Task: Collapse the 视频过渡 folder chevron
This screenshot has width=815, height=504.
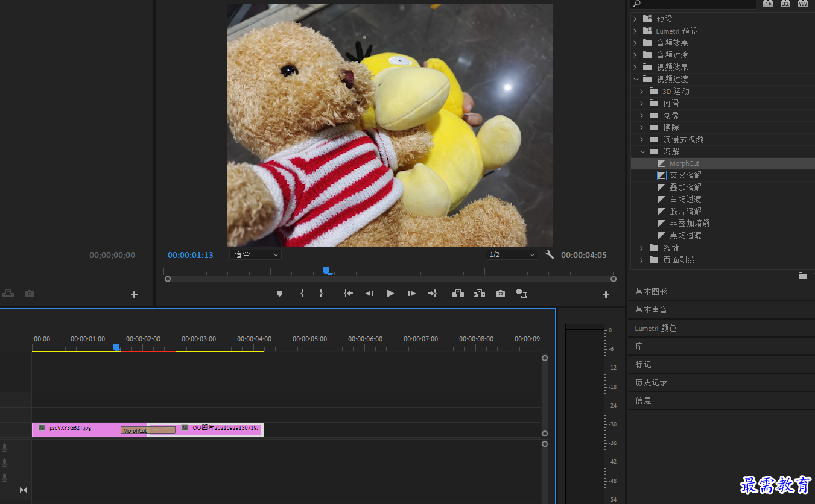Action: (635, 79)
